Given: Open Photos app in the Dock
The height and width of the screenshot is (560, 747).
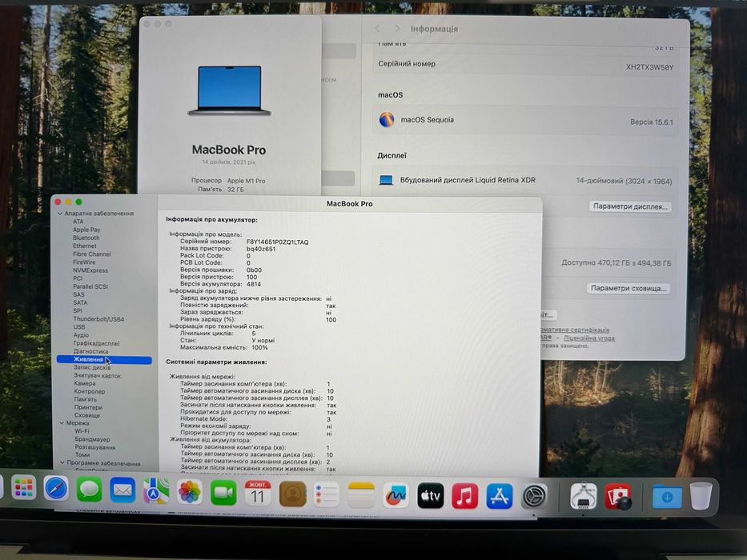Looking at the screenshot, I should click(190, 492).
